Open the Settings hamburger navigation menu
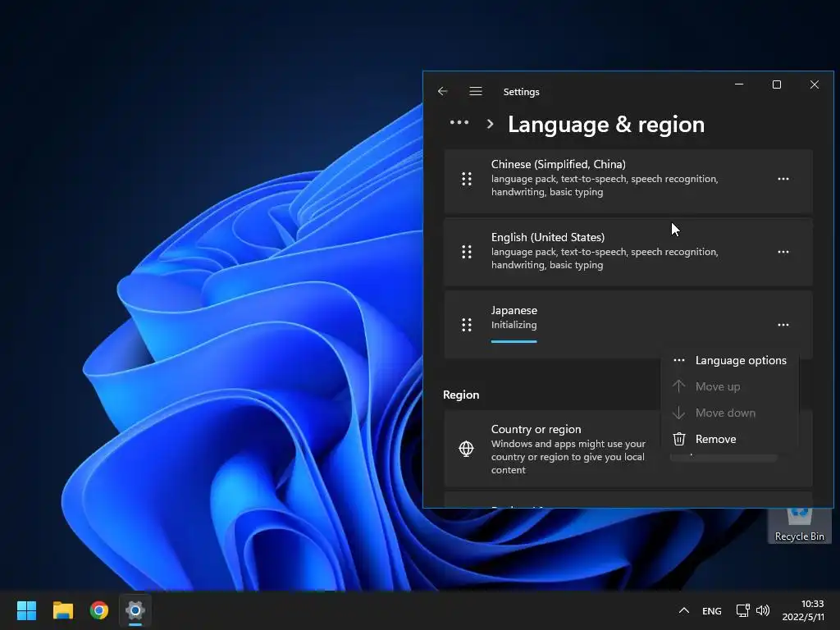 tap(476, 92)
